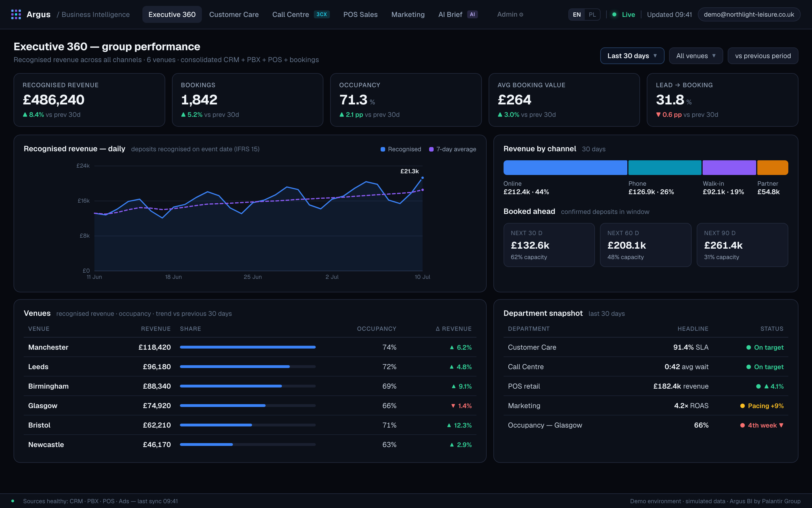Click the green up arrow on Recognised Revenue
Screen dimensions: 812x508
(25, 115)
